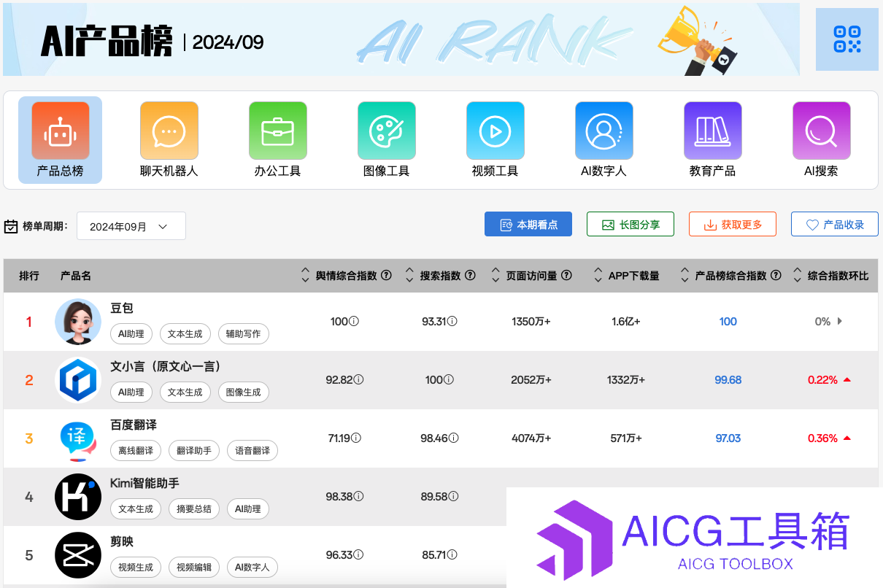Sort by 搜索指数 using its sort arrows

click(409, 276)
